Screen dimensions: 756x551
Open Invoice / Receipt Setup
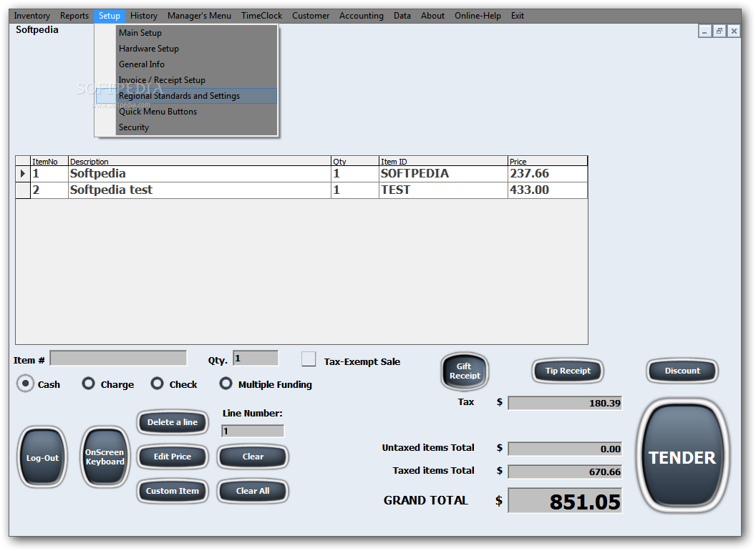point(186,80)
